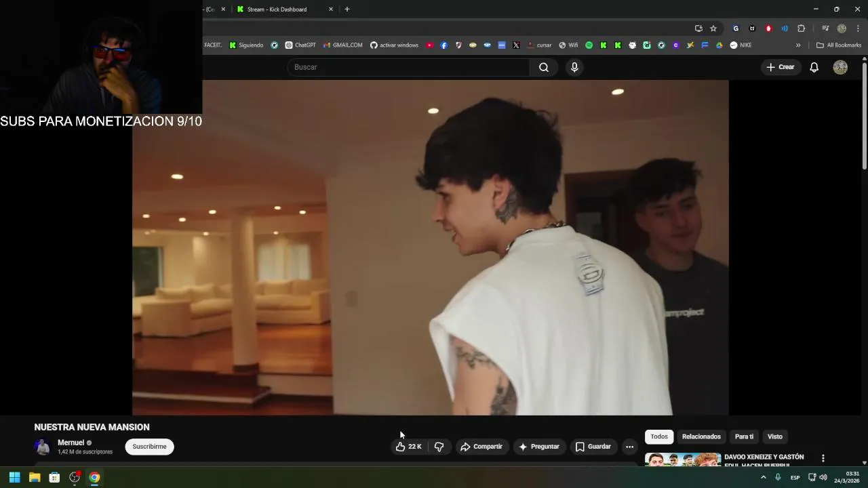This screenshot has height=488, width=868.
Task: Switch to Stream - Kick Dashboard tab
Action: (x=277, y=9)
